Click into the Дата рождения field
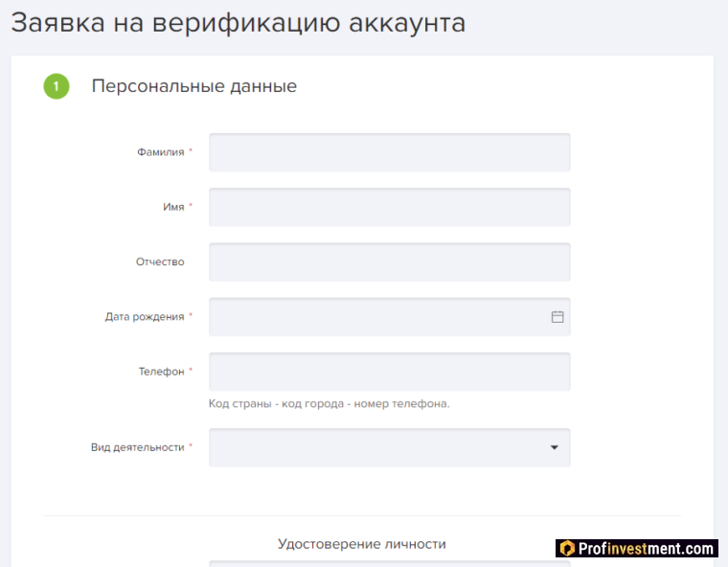This screenshot has width=728, height=567. point(390,317)
